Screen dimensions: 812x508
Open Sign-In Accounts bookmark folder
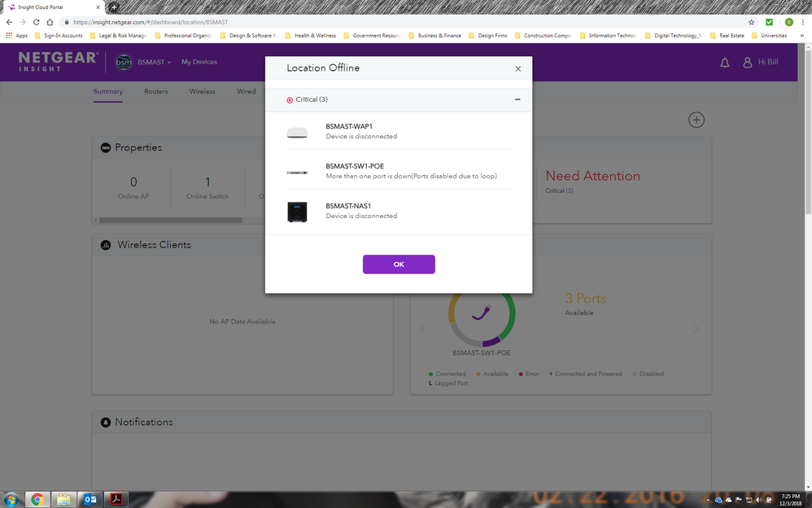click(x=59, y=36)
